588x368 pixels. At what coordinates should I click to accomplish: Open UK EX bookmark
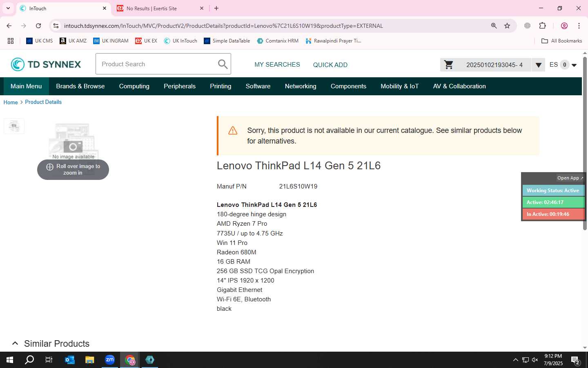tap(146, 41)
